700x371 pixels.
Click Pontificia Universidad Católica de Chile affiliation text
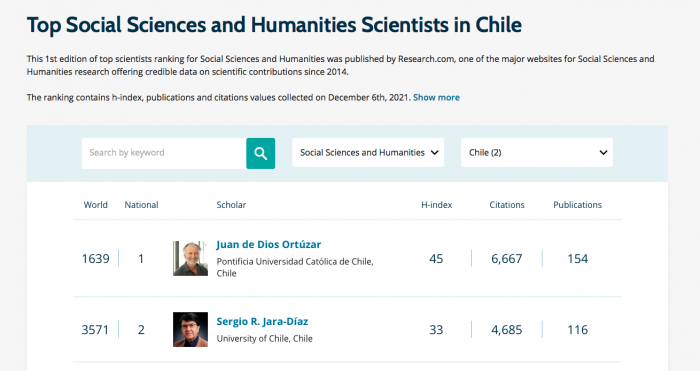pos(295,267)
